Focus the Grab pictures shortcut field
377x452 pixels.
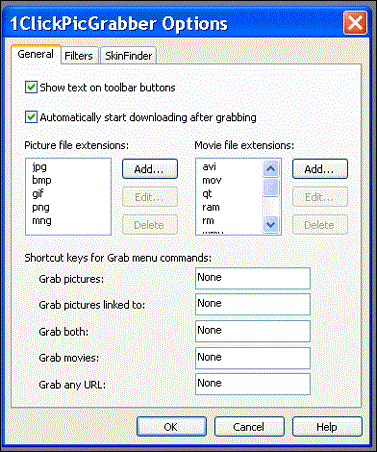(253, 278)
